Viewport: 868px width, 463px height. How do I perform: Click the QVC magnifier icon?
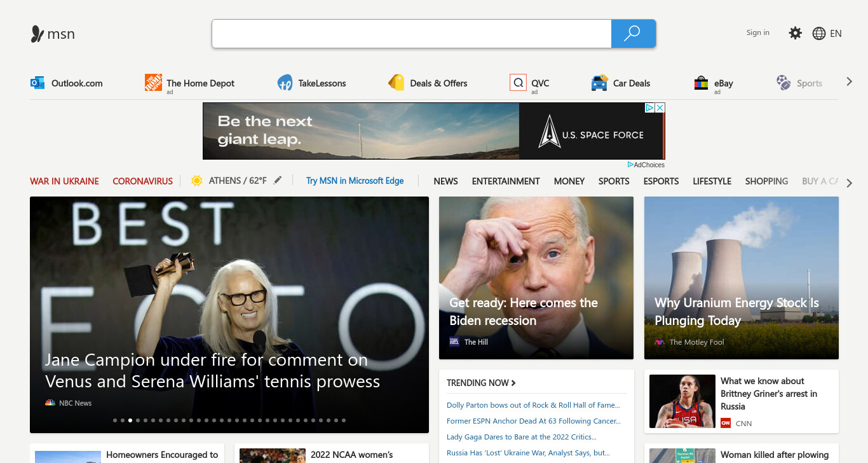(518, 83)
